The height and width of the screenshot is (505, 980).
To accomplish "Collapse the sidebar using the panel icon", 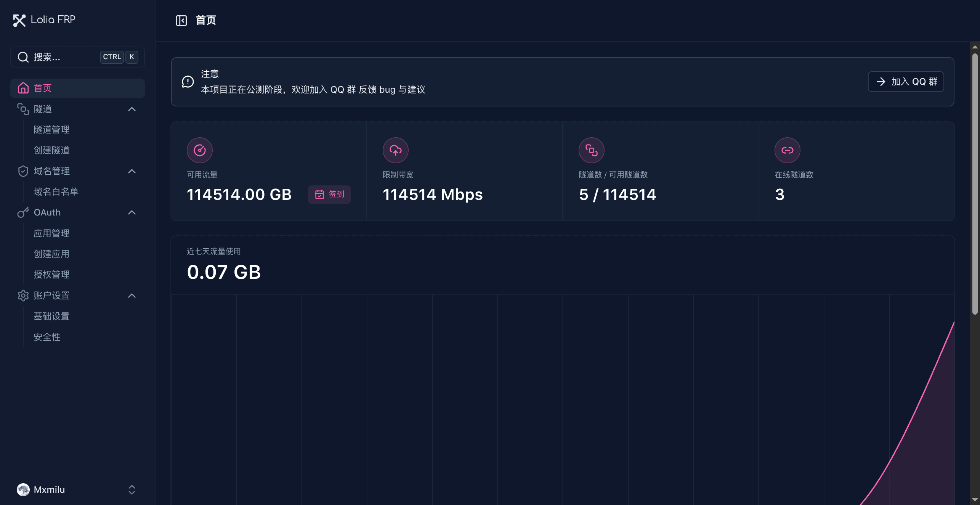I will click(181, 20).
